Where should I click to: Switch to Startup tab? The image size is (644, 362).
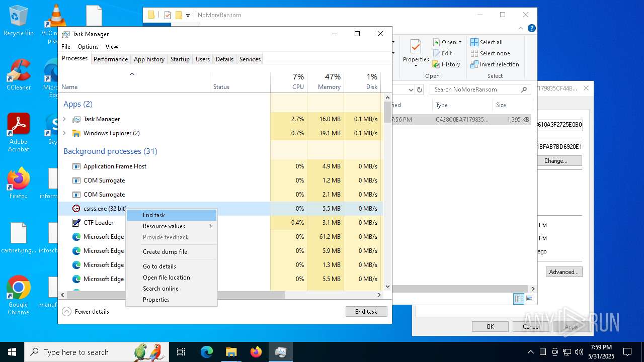point(180,59)
